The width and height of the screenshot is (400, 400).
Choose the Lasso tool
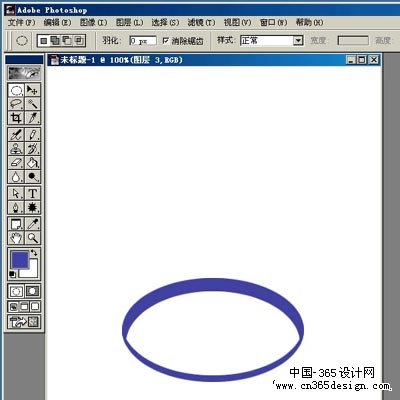pyautogui.click(x=16, y=104)
